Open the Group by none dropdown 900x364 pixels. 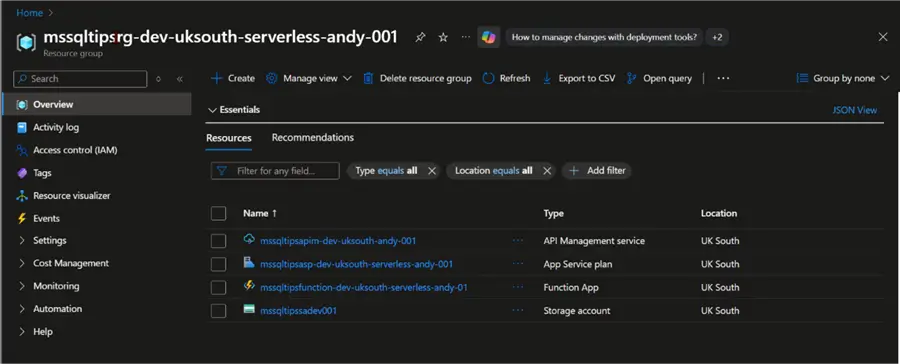(843, 79)
